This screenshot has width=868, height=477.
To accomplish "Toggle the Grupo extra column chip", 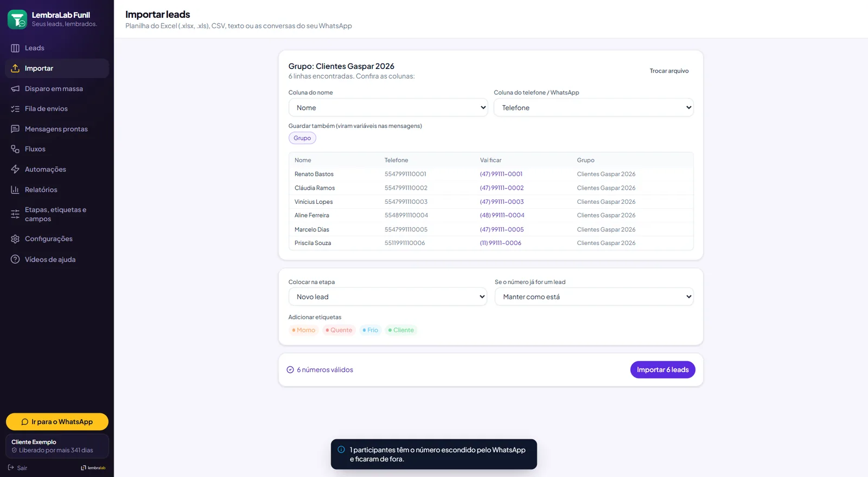I will [302, 138].
